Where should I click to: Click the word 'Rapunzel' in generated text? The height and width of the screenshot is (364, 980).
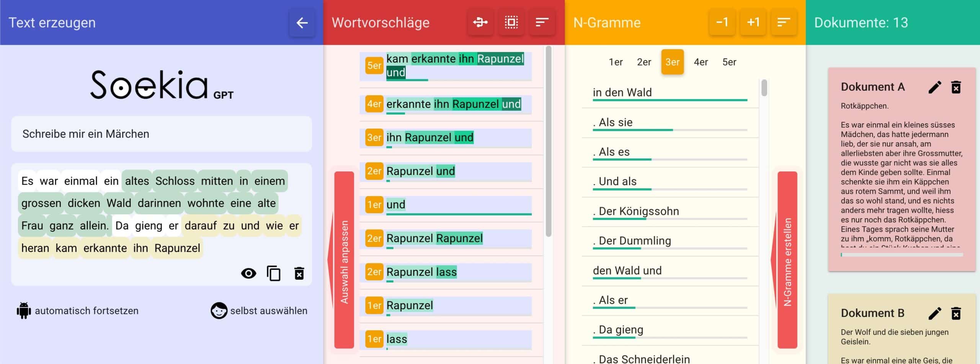(177, 248)
